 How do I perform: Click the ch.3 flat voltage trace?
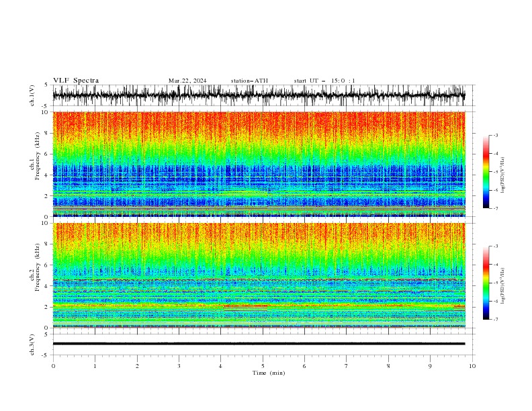(x=259, y=344)
